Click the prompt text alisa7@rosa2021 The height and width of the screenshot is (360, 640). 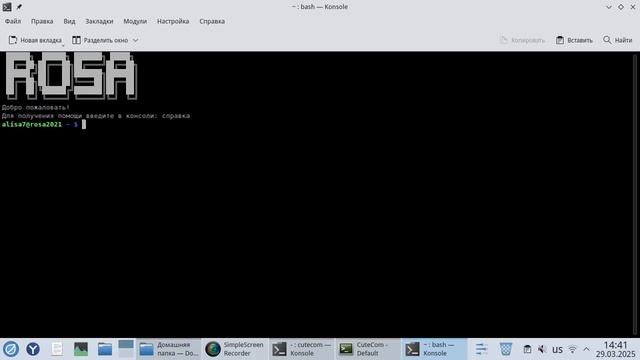click(32, 124)
